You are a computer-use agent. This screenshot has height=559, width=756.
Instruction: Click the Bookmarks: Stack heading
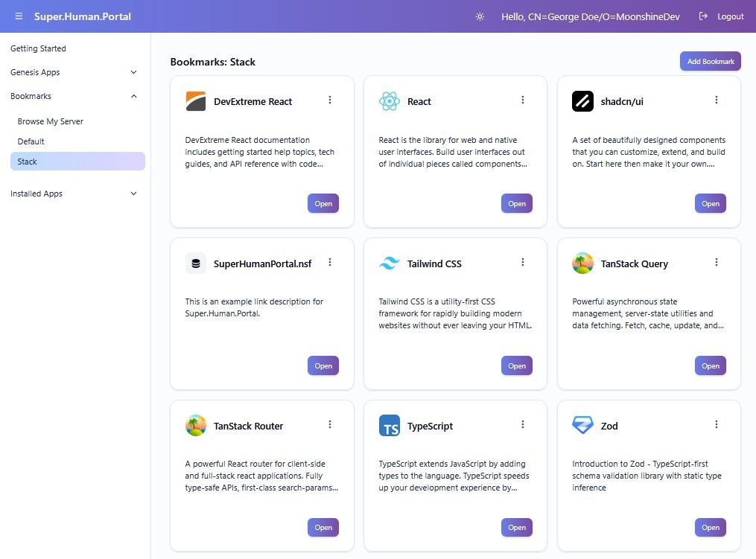click(x=212, y=62)
